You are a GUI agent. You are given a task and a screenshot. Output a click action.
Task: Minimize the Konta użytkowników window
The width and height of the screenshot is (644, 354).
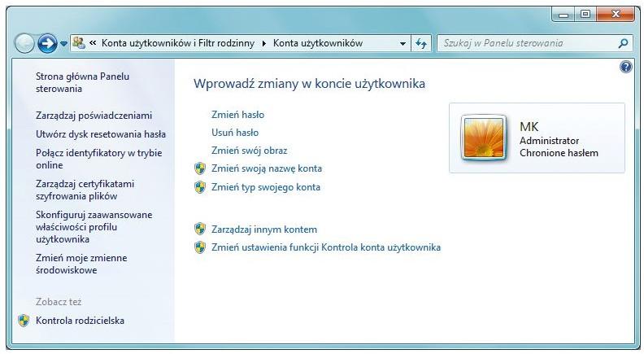pos(563,15)
